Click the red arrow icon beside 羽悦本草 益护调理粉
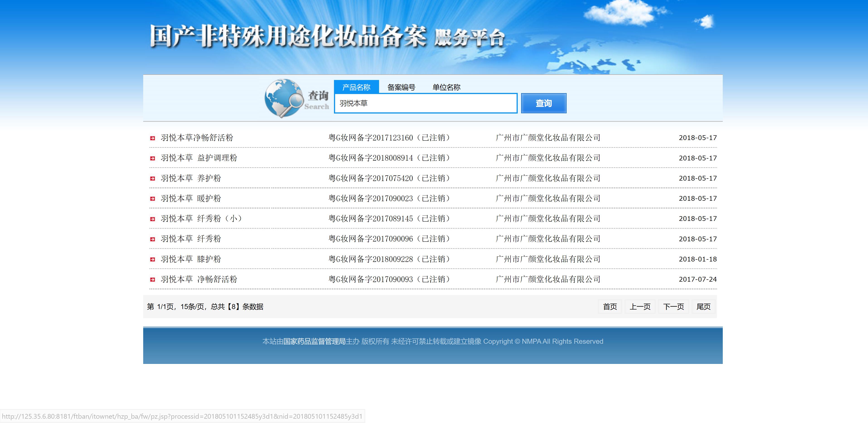Screen dimensions: 868x423 pos(152,158)
